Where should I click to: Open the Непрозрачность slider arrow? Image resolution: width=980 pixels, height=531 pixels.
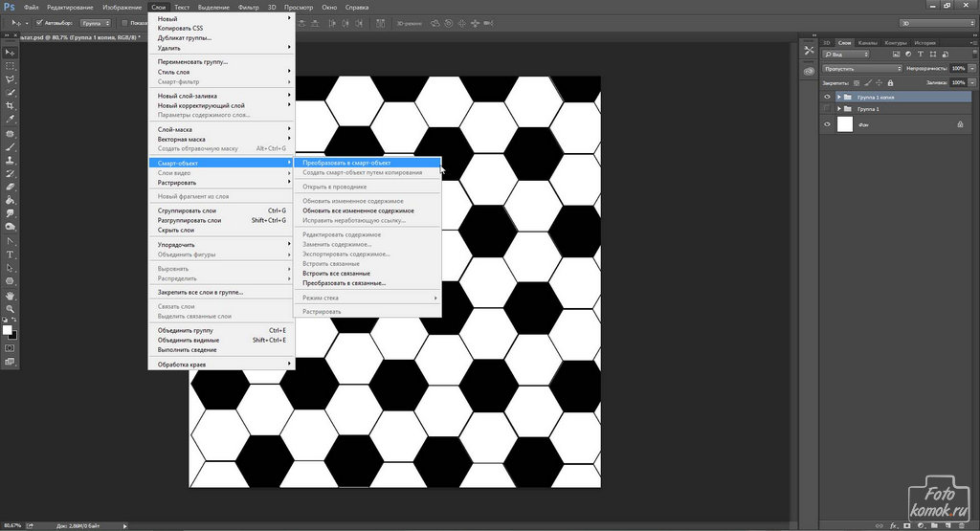pyautogui.click(x=972, y=68)
